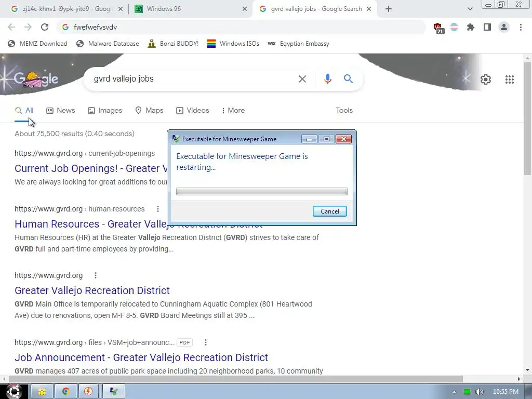Open the green network tray icon
The height and width of the screenshot is (399, 532).
467,392
